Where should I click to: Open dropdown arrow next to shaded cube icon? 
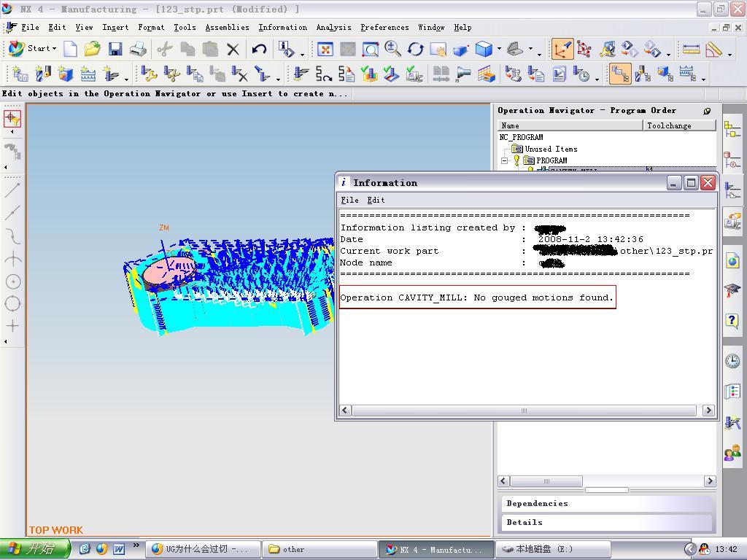(499, 49)
